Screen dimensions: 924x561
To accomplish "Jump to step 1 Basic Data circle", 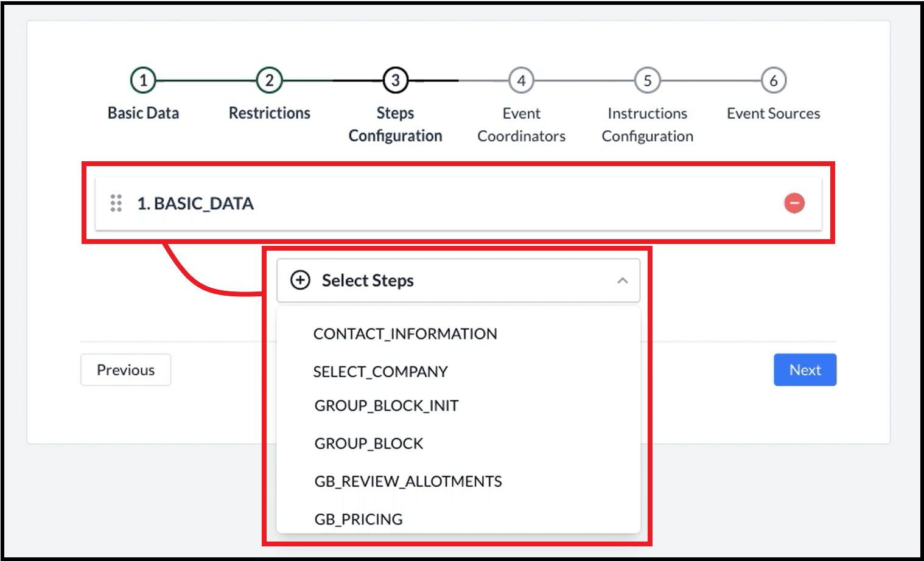I will pyautogui.click(x=143, y=80).
